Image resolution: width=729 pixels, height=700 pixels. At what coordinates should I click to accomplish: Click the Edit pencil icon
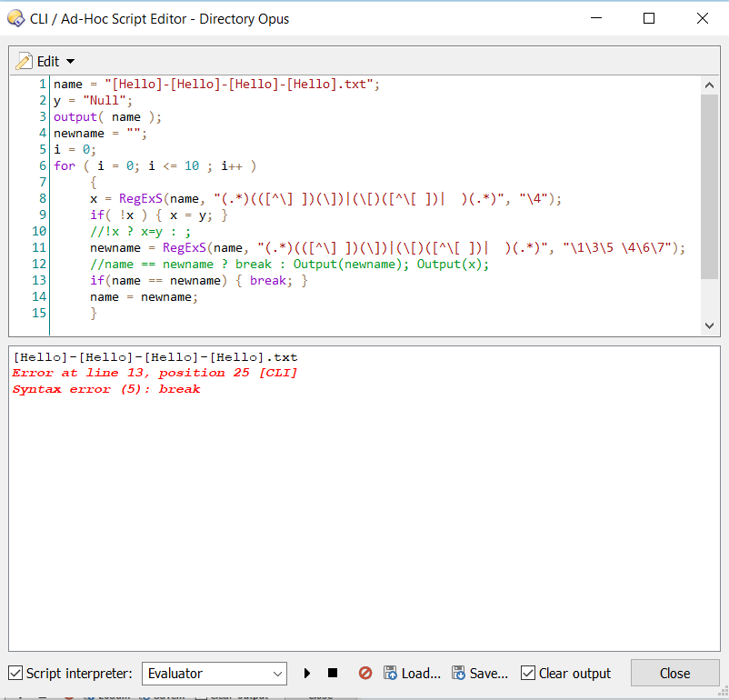point(25,61)
